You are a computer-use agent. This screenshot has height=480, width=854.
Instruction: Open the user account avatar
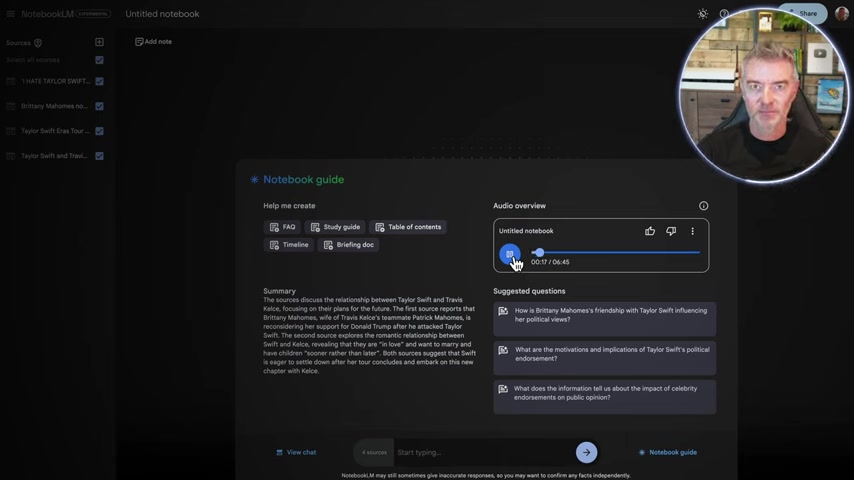(x=841, y=13)
